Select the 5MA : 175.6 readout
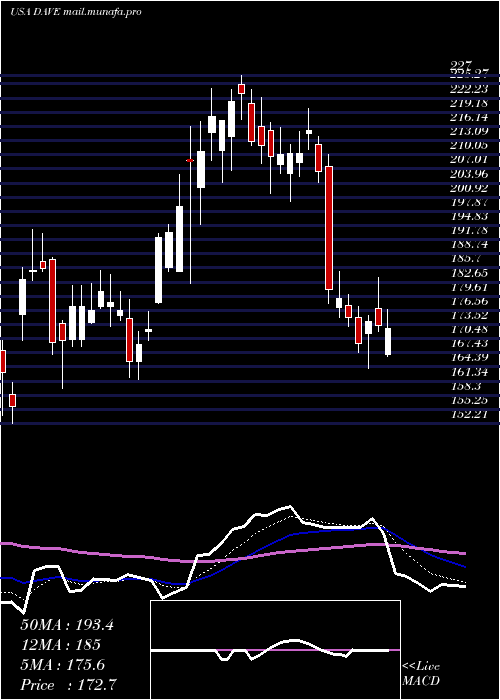 62,665
